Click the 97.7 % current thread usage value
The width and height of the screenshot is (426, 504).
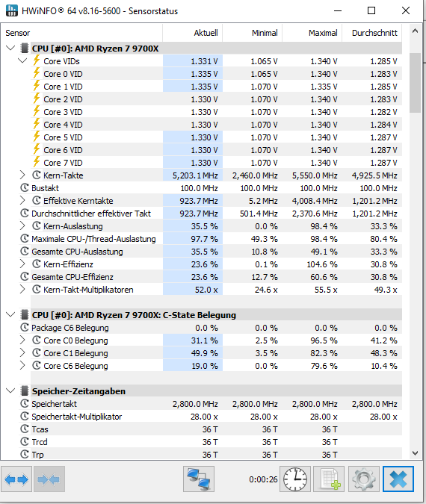[x=204, y=239]
